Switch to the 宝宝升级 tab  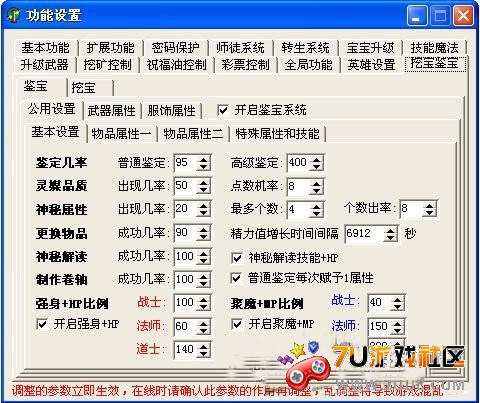370,48
